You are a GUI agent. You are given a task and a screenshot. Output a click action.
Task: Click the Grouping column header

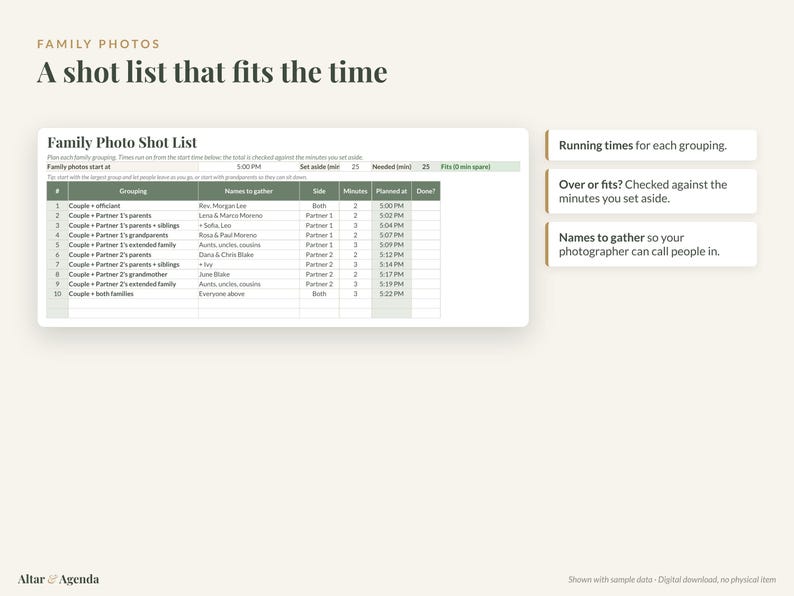[133, 191]
